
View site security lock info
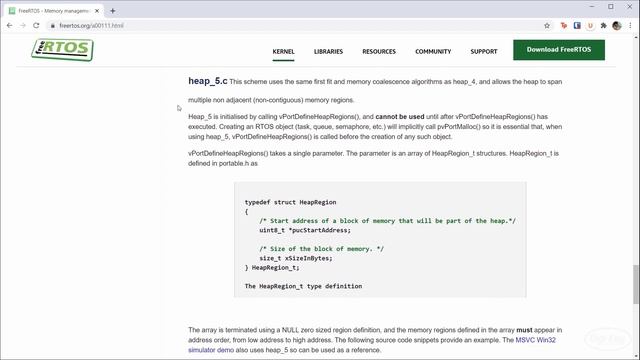point(53,25)
